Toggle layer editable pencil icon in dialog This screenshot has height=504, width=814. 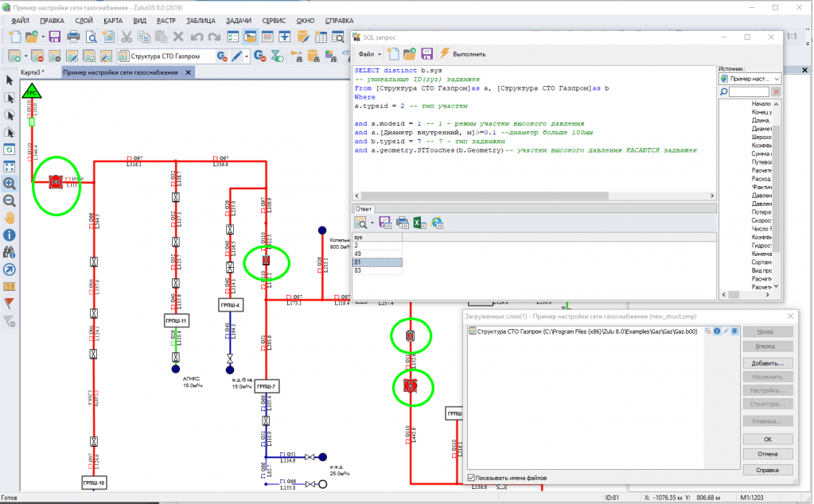(726, 331)
